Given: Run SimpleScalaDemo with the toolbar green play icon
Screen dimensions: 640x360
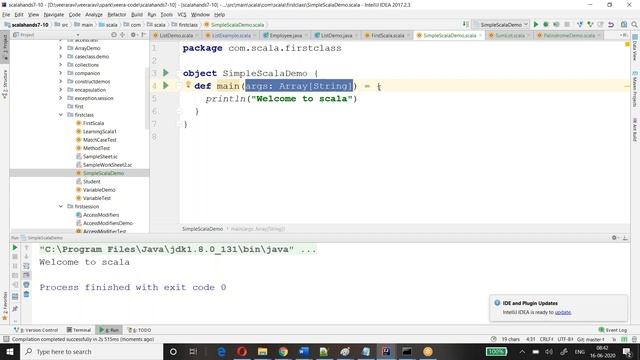Looking at the screenshot, I should coord(536,24).
